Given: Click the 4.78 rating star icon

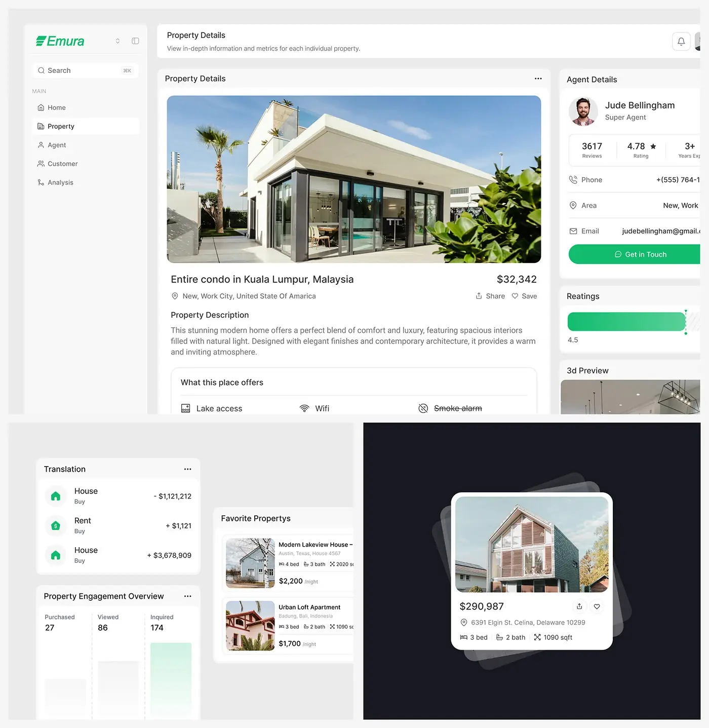Looking at the screenshot, I should tap(653, 146).
